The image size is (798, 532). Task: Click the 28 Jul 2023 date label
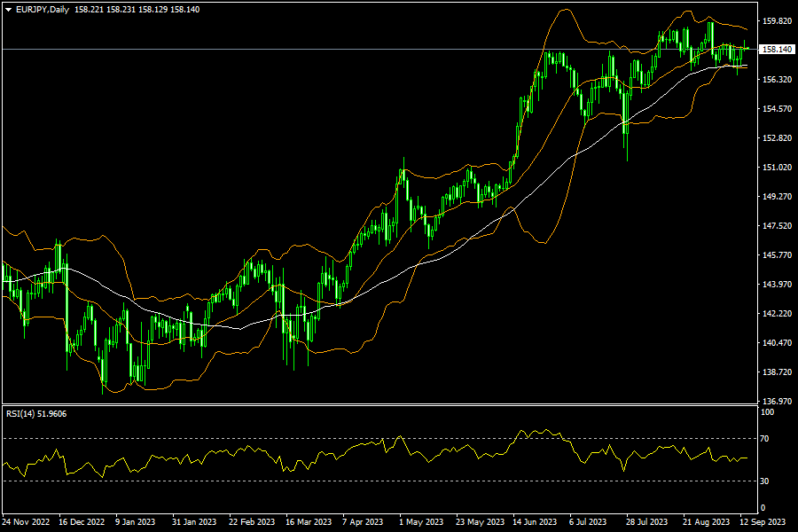coord(647,522)
